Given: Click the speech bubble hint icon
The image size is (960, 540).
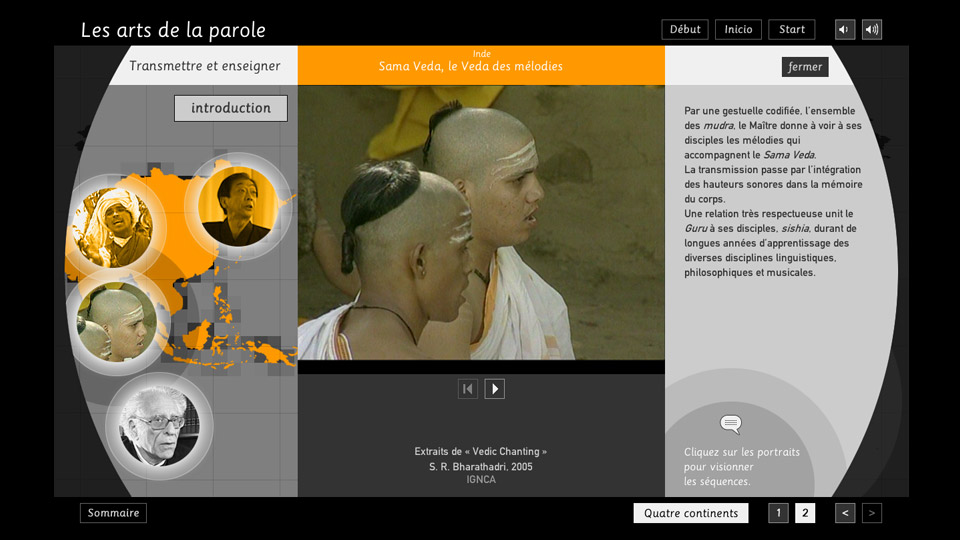Looking at the screenshot, I should 730,424.
